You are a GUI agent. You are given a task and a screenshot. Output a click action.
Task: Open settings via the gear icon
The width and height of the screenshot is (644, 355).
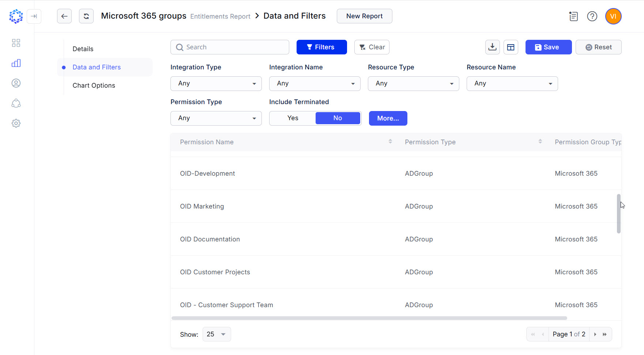16,123
